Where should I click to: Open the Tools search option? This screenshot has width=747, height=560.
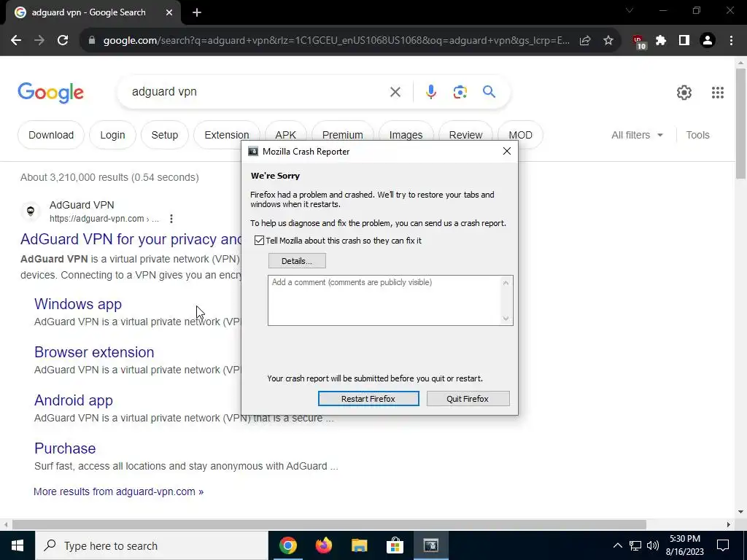click(697, 135)
